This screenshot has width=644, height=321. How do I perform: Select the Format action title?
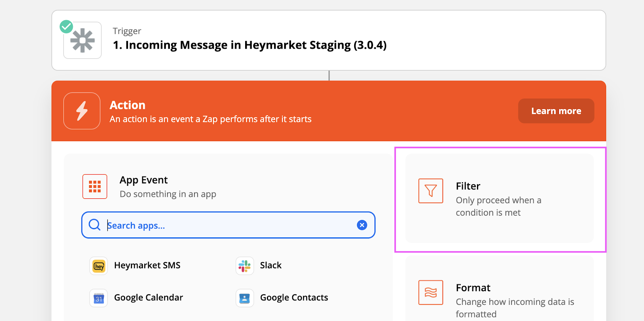473,288
